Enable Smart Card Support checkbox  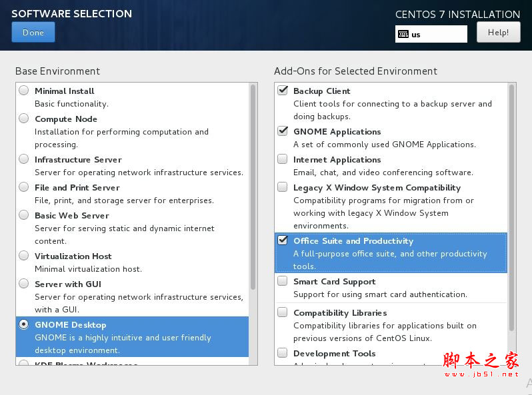pos(283,281)
